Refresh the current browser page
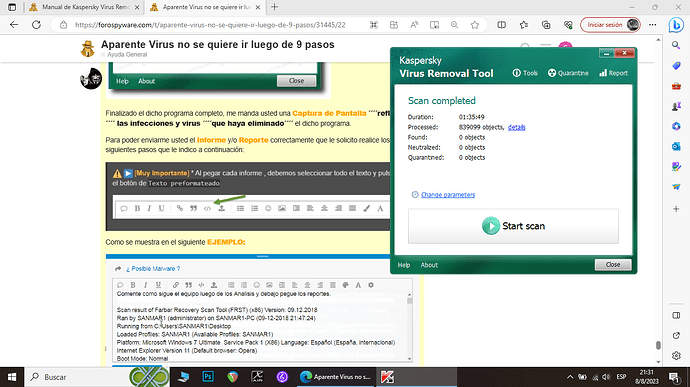690x387 pixels. tap(37, 25)
